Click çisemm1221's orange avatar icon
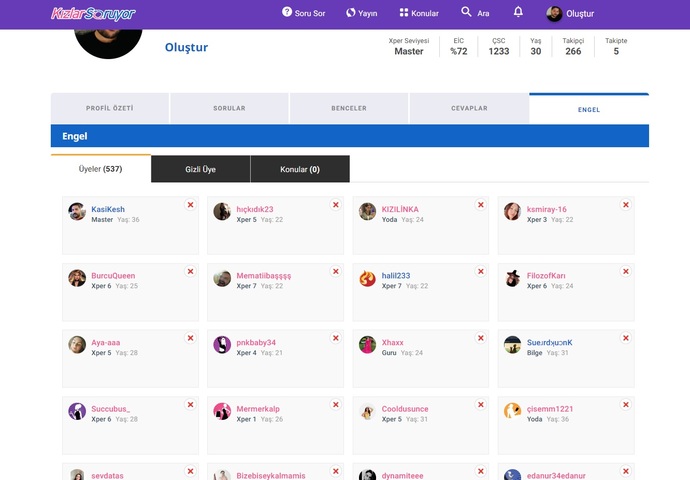 513,411
